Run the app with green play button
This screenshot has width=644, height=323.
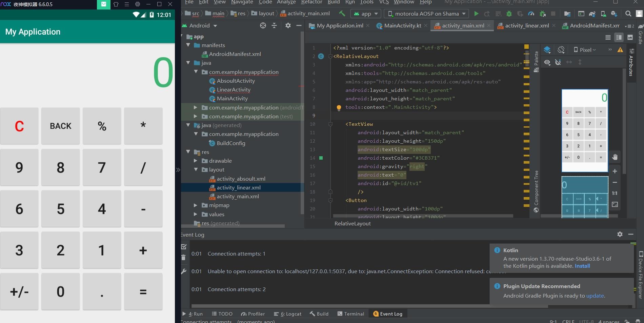[476, 14]
